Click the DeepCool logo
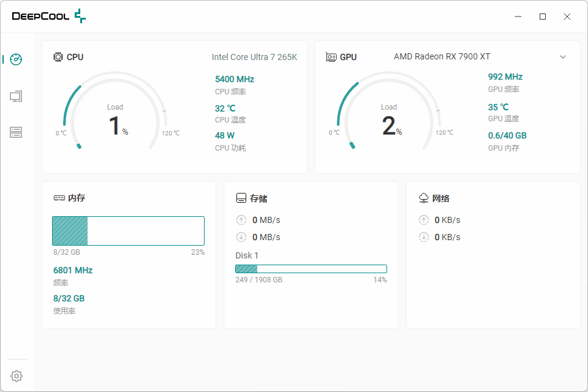This screenshot has width=588, height=392. tap(49, 17)
